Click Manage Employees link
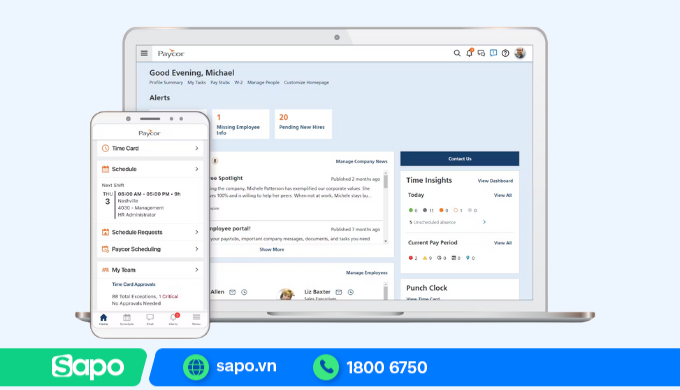Viewport: 680px width, 390px height. click(x=366, y=273)
